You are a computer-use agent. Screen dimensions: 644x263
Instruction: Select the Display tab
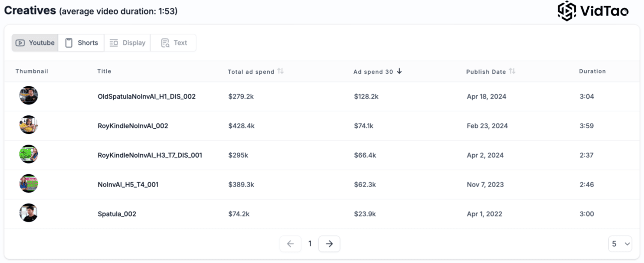(x=127, y=43)
